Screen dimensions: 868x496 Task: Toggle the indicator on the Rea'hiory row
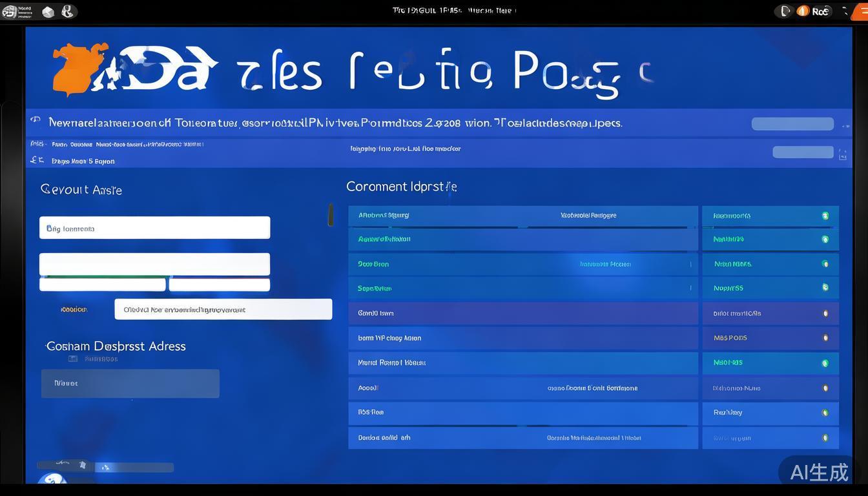825,413
